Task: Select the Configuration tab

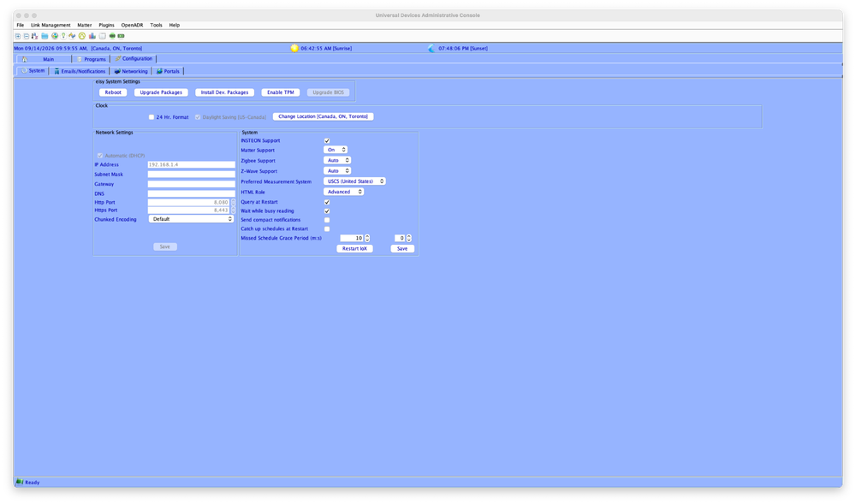Action: pos(134,58)
